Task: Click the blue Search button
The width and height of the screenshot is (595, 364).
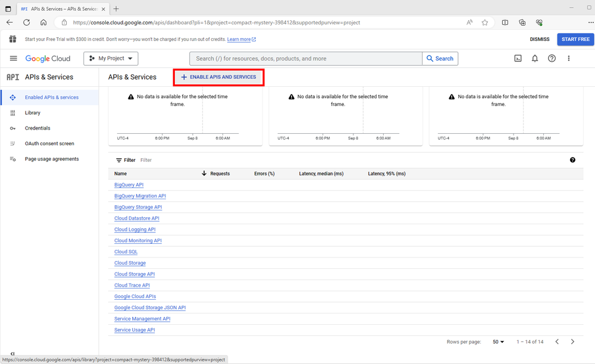Action: (440, 58)
